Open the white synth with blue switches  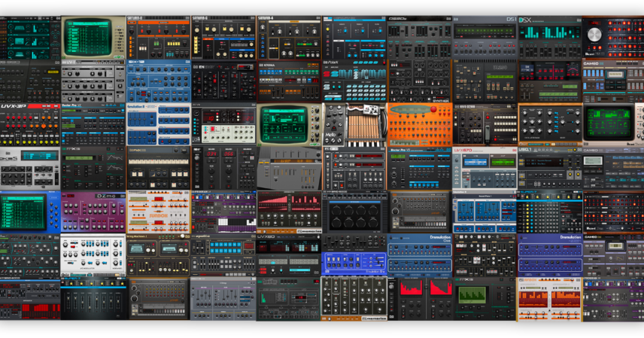pos(93,255)
